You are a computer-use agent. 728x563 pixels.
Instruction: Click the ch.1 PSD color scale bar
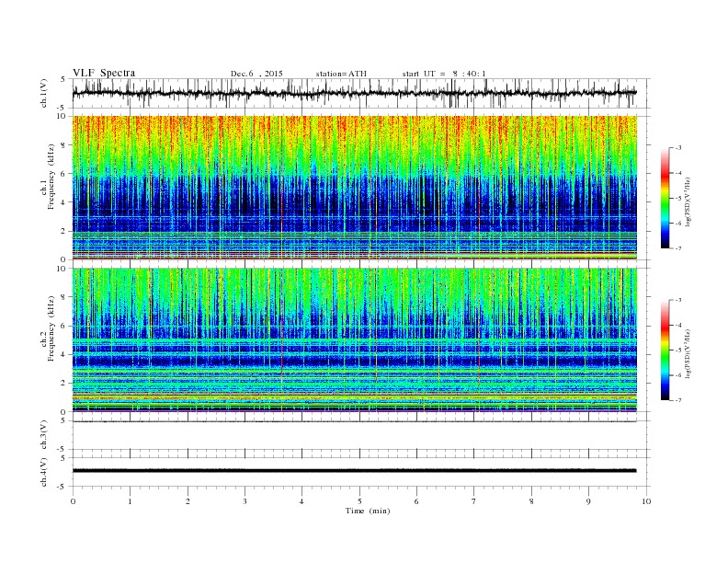tap(665, 199)
